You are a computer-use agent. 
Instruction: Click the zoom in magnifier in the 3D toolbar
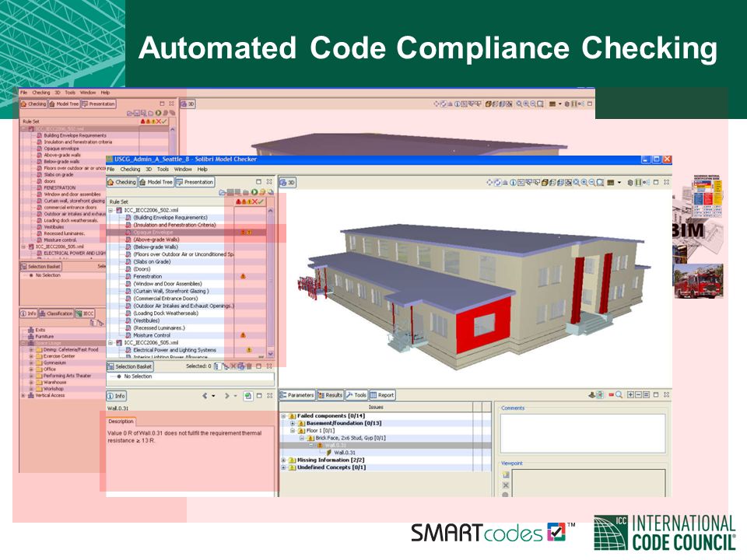pyautogui.click(x=584, y=182)
